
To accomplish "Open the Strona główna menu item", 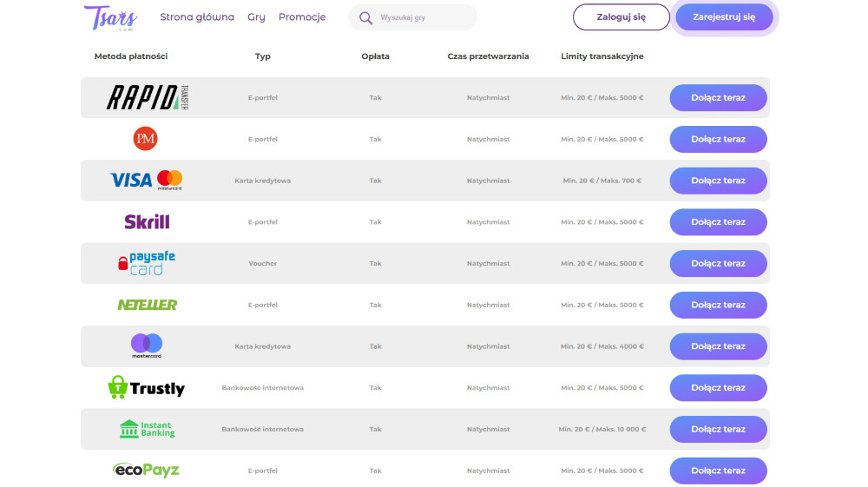I will pyautogui.click(x=197, y=17).
